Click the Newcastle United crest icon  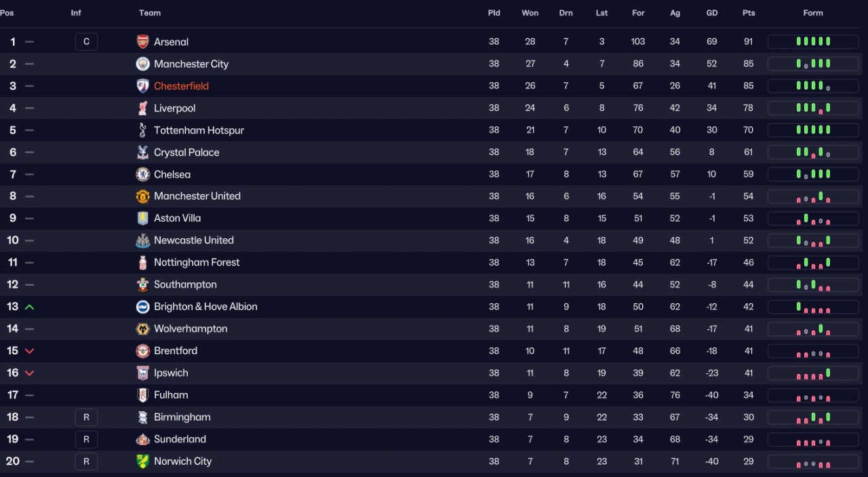click(x=142, y=240)
